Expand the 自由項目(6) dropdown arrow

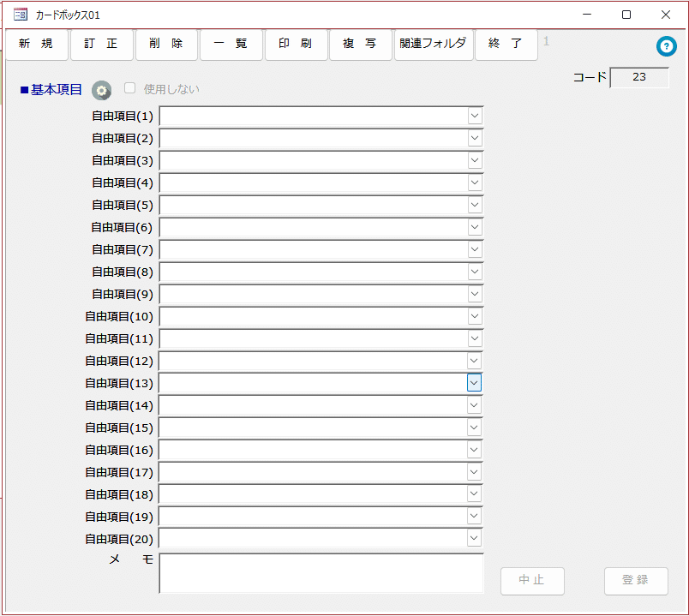coord(475,227)
